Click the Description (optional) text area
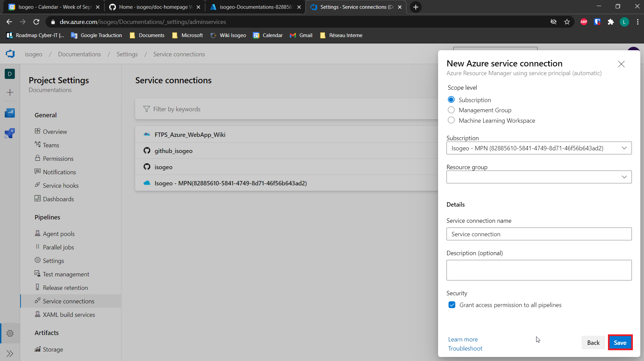Viewport: 644px width, 361px height. point(539,270)
